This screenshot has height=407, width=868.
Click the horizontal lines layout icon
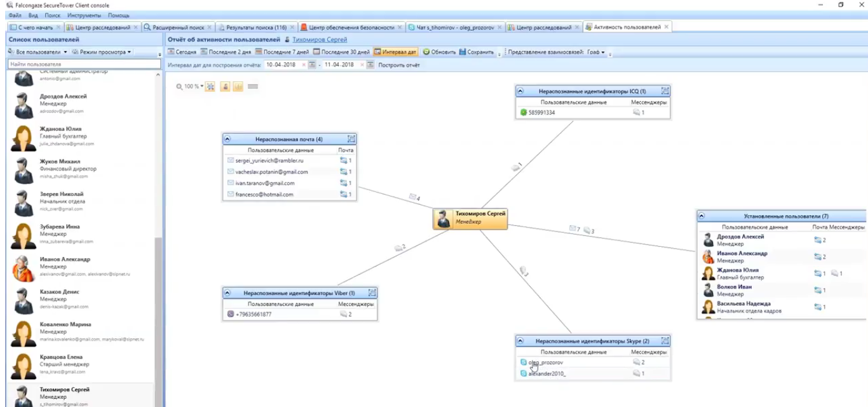click(x=252, y=86)
